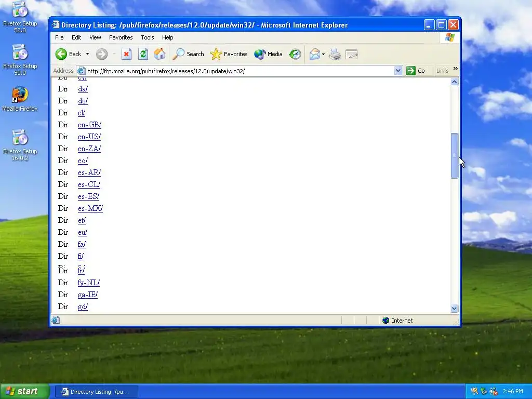Open the en-ZA/ directory link
Image resolution: width=532 pixels, height=399 pixels.
coord(89,148)
